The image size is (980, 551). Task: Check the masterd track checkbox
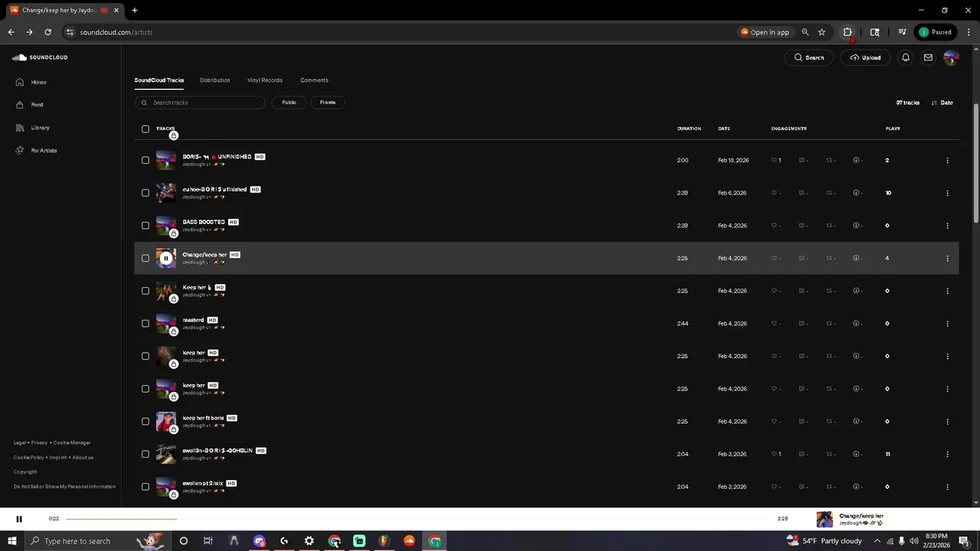coord(145,324)
